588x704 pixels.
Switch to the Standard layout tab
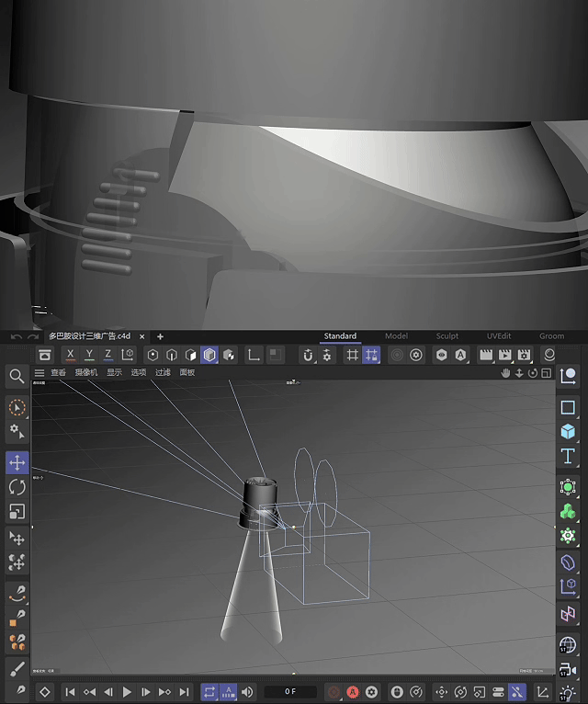pyautogui.click(x=340, y=335)
